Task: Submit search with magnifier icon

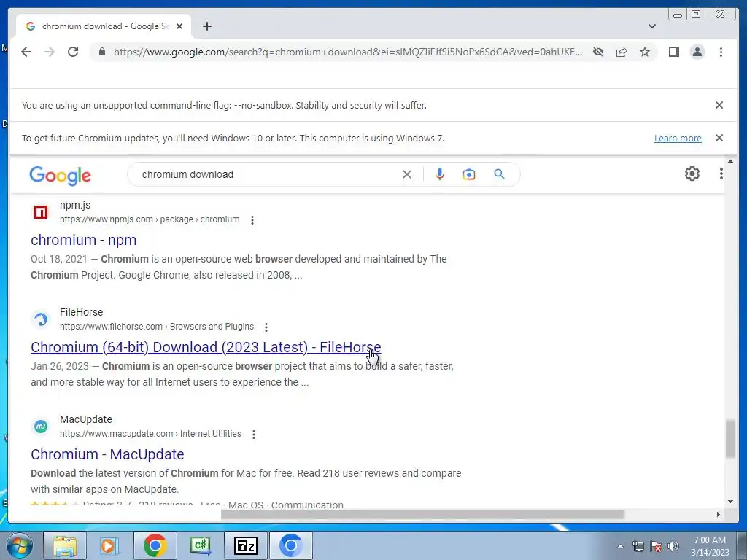Action: pos(499,174)
